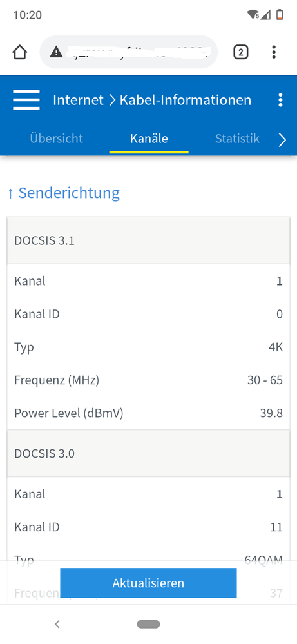Viewport: 297px width, 644px height.
Task: Tap the DOCSIS 3.0 table header
Action: tap(148, 453)
